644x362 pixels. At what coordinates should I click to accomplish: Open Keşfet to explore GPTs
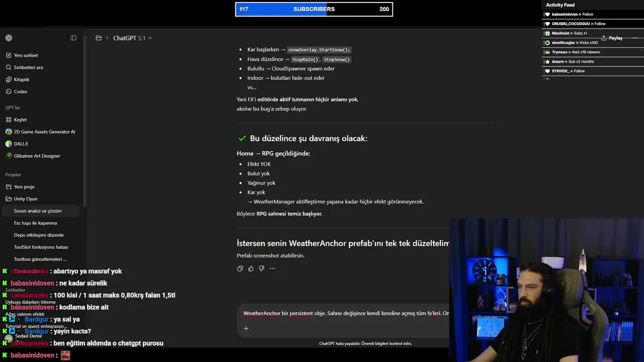click(x=20, y=120)
